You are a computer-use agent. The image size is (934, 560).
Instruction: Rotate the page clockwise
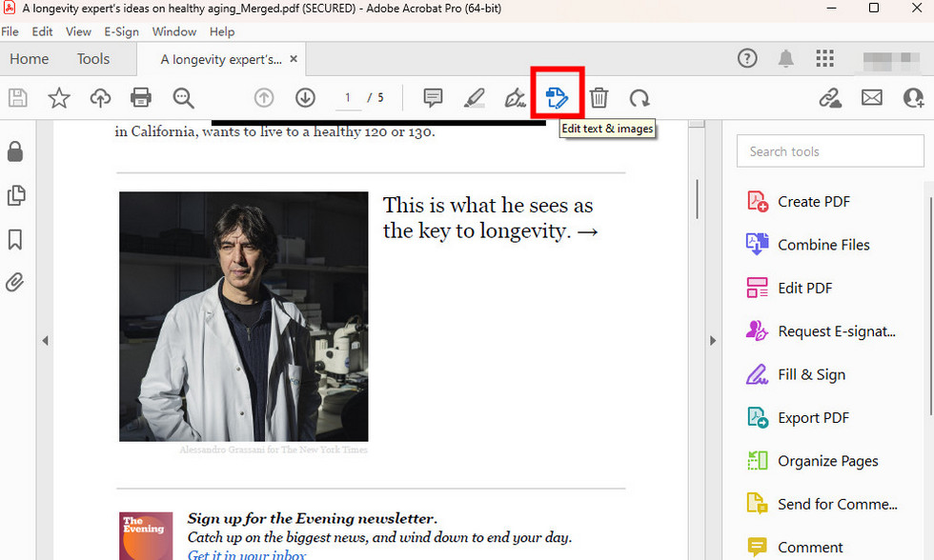(640, 97)
